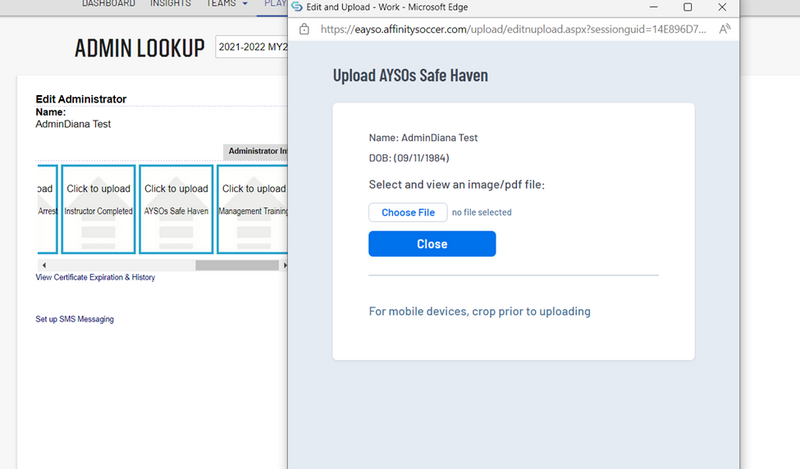
Task: Click the horizontal scrollbar under certificate tiles
Action: 236,265
